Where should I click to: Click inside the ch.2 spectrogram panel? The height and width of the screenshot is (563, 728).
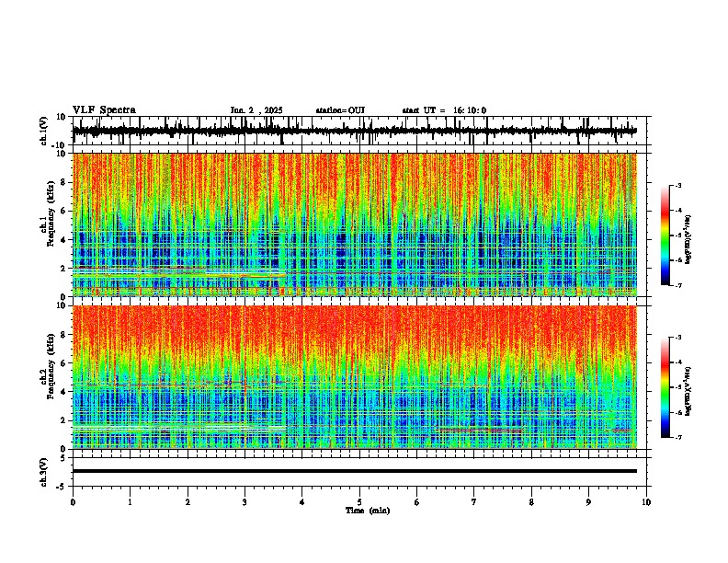(x=355, y=377)
